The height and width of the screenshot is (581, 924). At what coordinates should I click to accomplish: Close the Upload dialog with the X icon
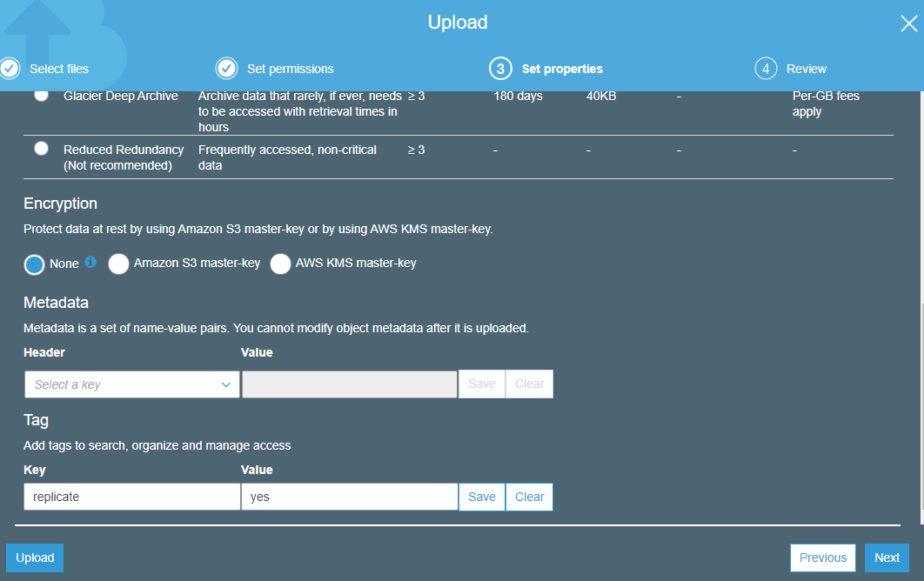click(x=908, y=23)
